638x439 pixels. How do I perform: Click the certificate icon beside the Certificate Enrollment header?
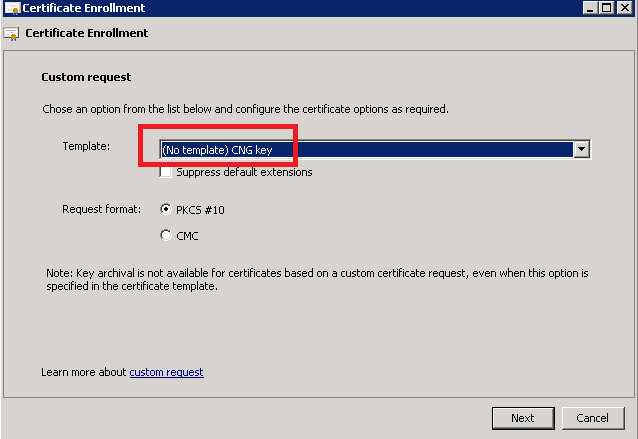click(x=11, y=34)
